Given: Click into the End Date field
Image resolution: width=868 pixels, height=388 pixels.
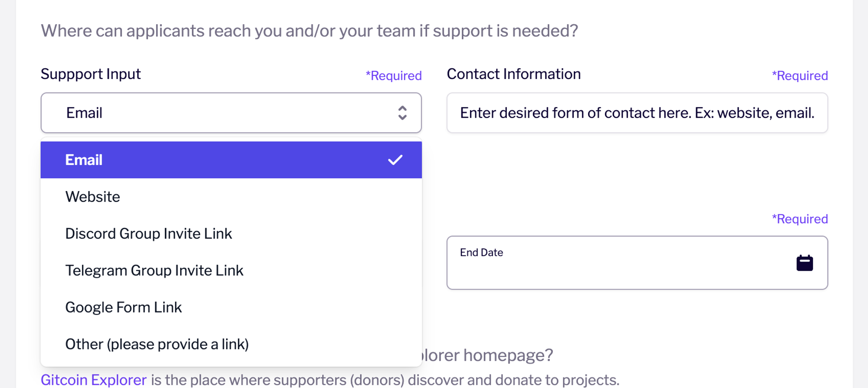Looking at the screenshot, I should [637, 263].
